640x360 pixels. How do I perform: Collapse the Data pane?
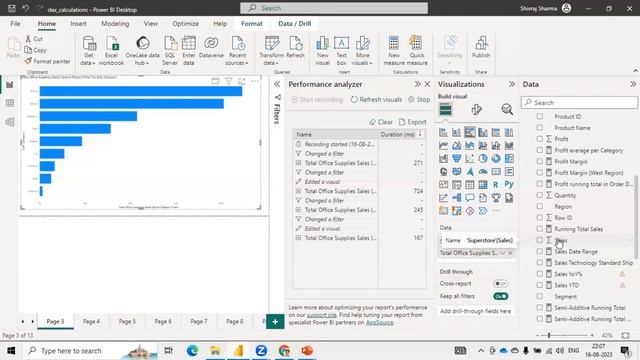point(633,84)
